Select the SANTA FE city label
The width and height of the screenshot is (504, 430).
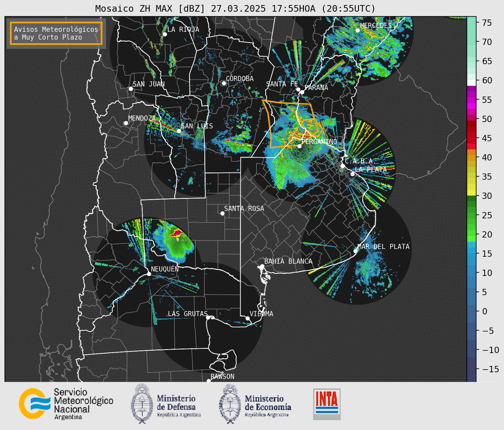pos(282,84)
